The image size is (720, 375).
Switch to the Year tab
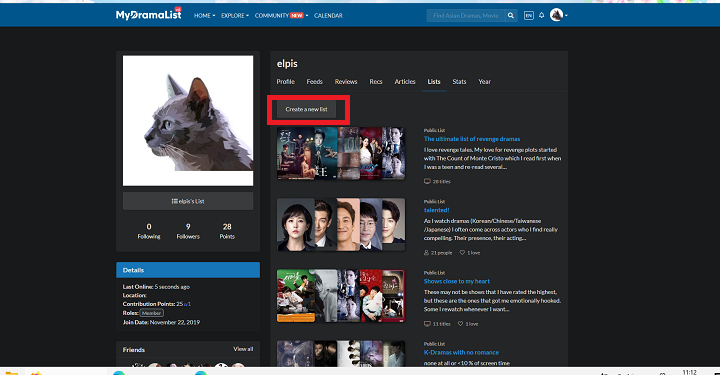(484, 82)
